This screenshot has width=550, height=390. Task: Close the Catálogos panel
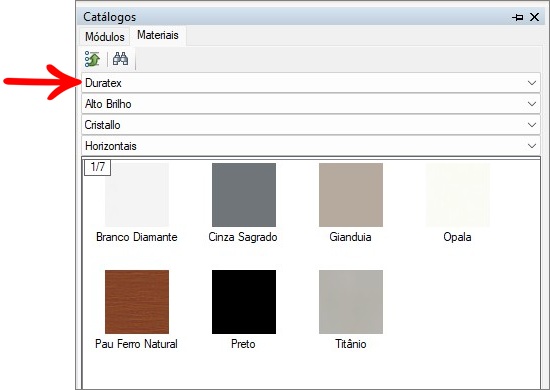[x=534, y=17]
